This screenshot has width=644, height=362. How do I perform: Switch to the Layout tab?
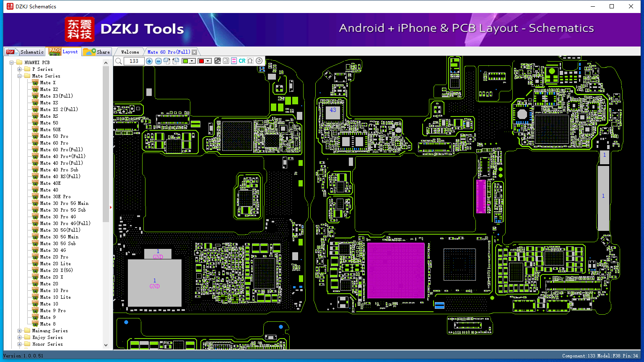coord(63,52)
